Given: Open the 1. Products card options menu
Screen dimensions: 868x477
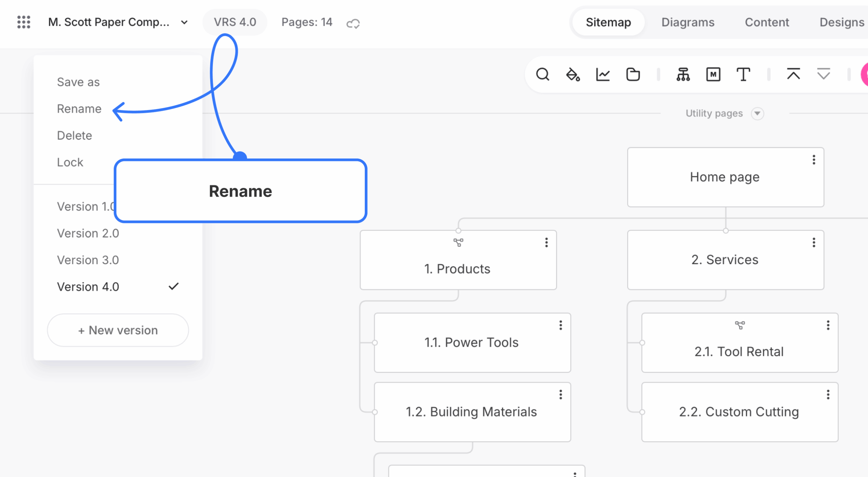Looking at the screenshot, I should pos(546,242).
